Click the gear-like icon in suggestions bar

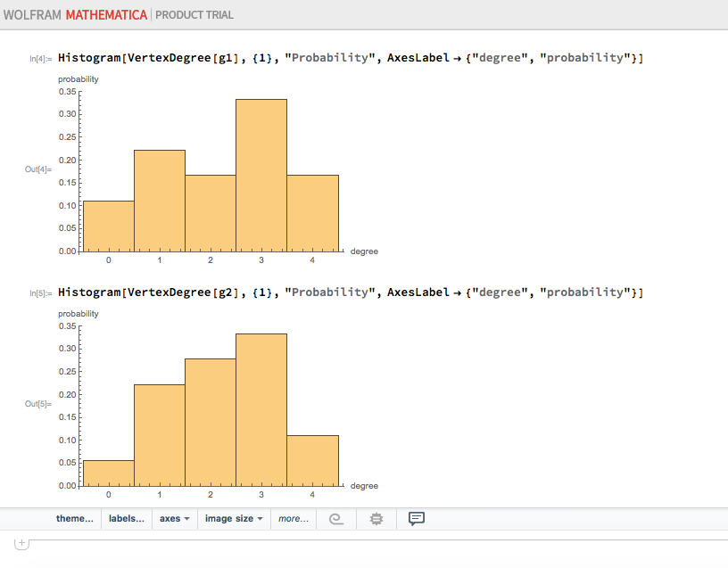[376, 518]
